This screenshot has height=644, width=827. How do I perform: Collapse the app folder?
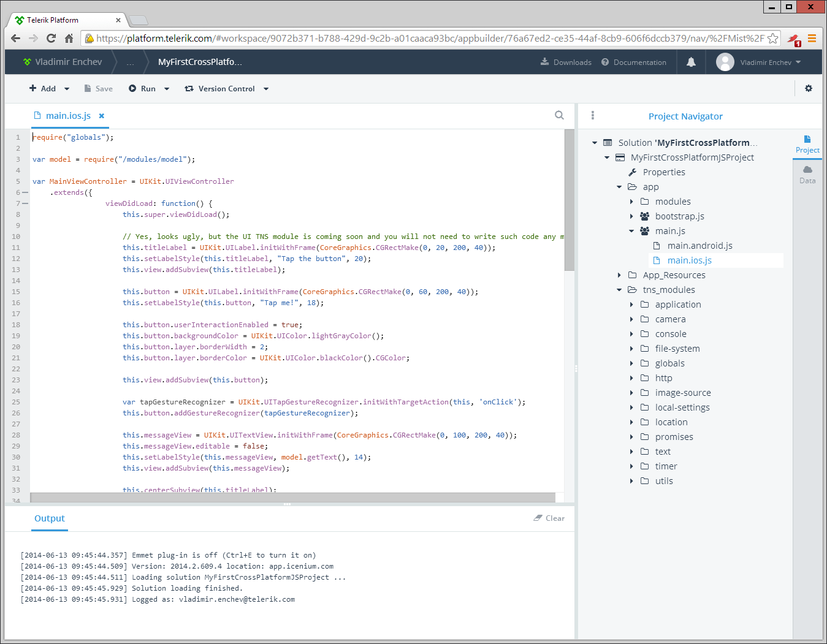click(x=619, y=187)
